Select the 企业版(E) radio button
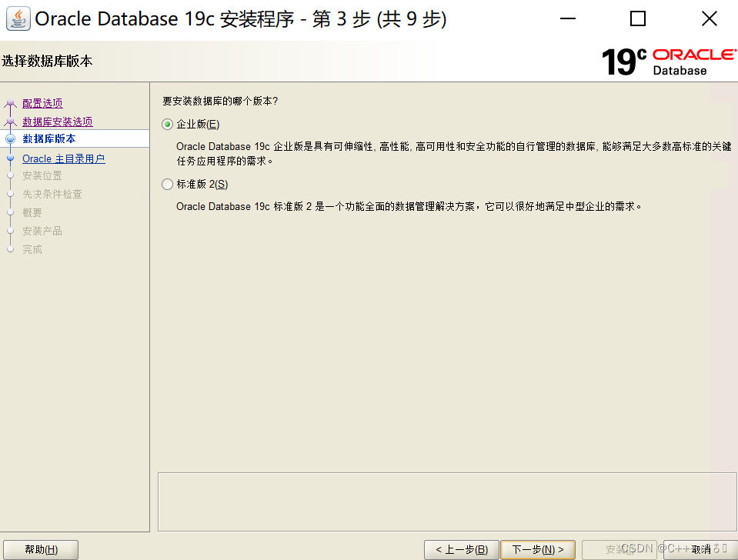 pyautogui.click(x=167, y=125)
